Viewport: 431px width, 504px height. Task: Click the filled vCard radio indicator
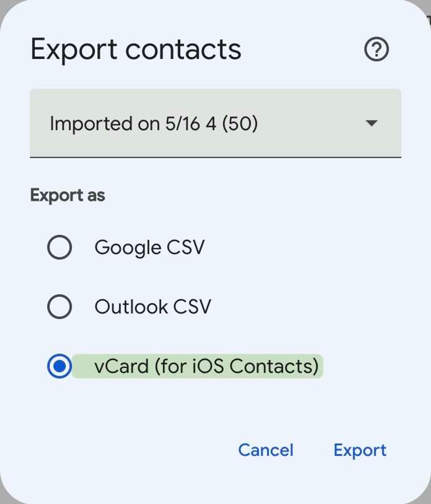(x=60, y=366)
